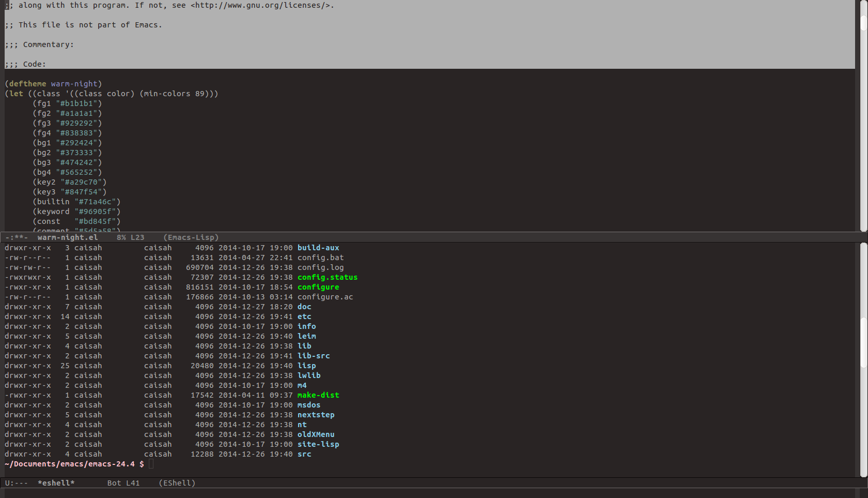The image size is (868, 498).
Task: Click the 8% L23 position indicator
Action: 130,237
